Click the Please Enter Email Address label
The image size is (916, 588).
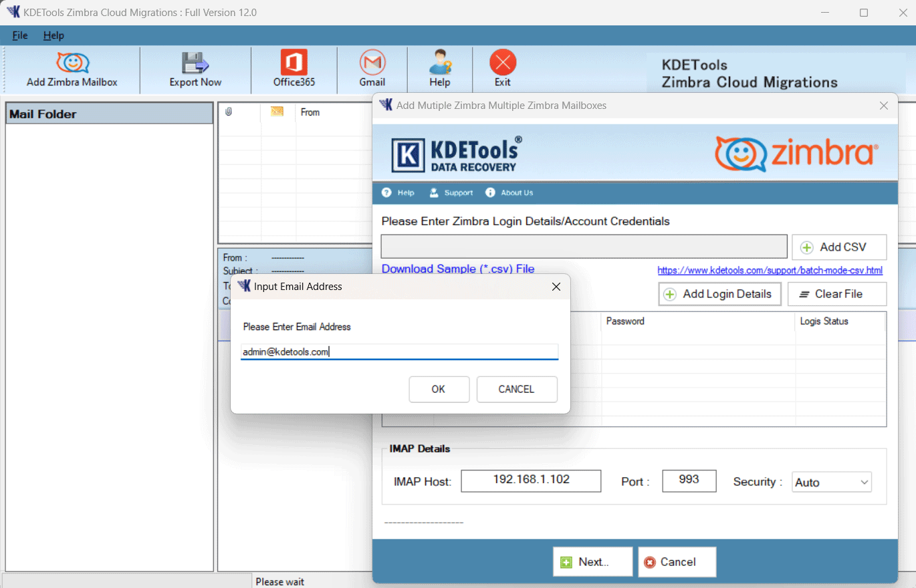[x=297, y=327]
